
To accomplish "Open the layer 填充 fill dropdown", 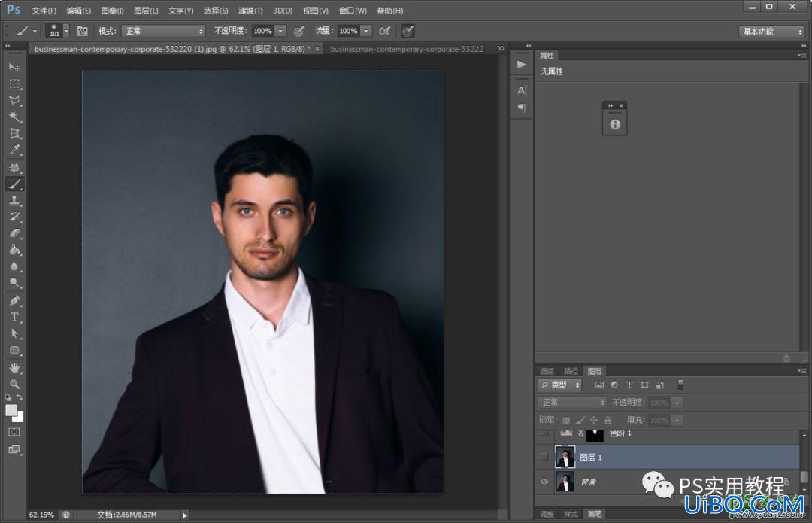I will (677, 421).
